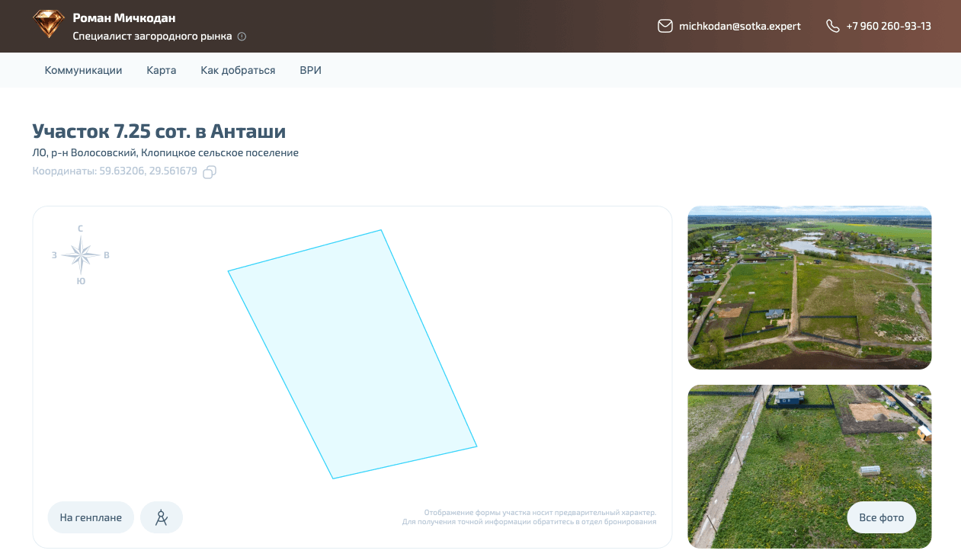This screenshot has width=961, height=560.
Task: Click the compass rose on the plot map
Action: 81,255
